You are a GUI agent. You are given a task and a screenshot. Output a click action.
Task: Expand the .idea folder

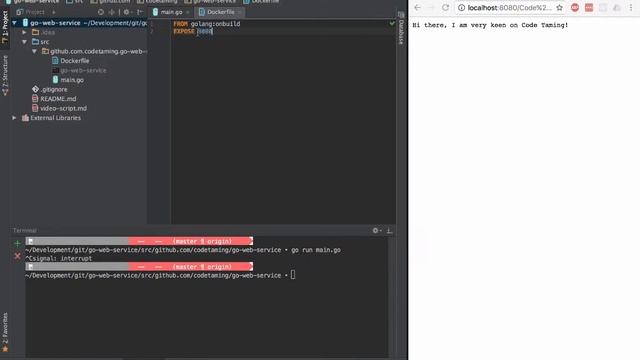(24, 32)
